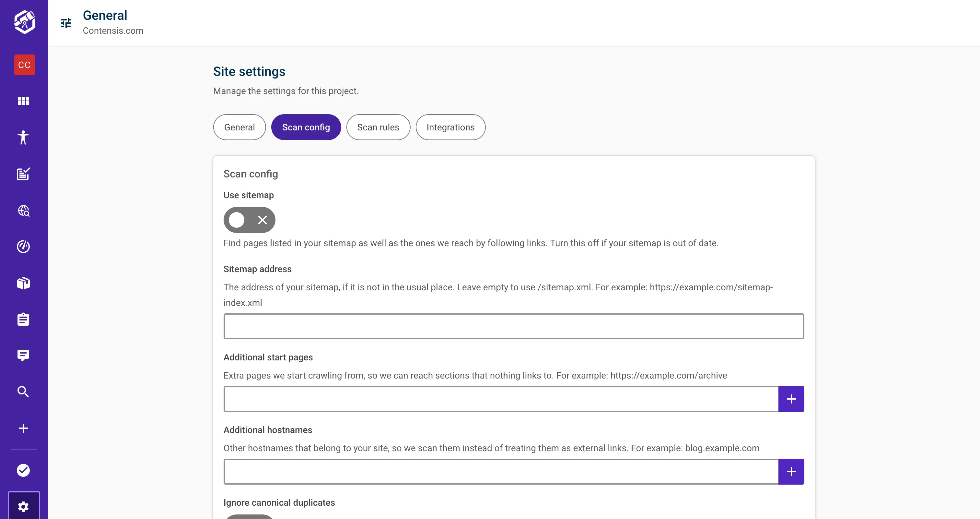
Task: Open the checkmark circle icon in sidebar
Action: (x=24, y=470)
